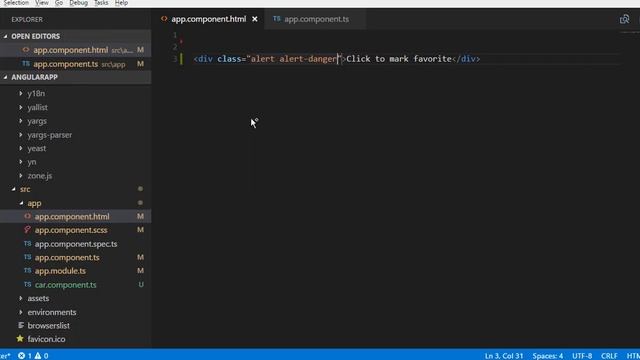This screenshot has height=360, width=640.
Task: Select app.component.html in Open Editors
Action: click(76, 50)
